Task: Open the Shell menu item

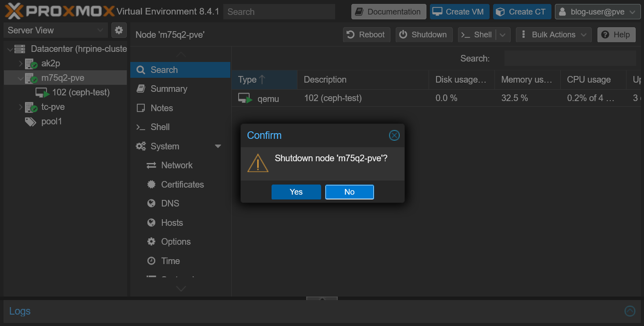Action: click(x=180, y=127)
